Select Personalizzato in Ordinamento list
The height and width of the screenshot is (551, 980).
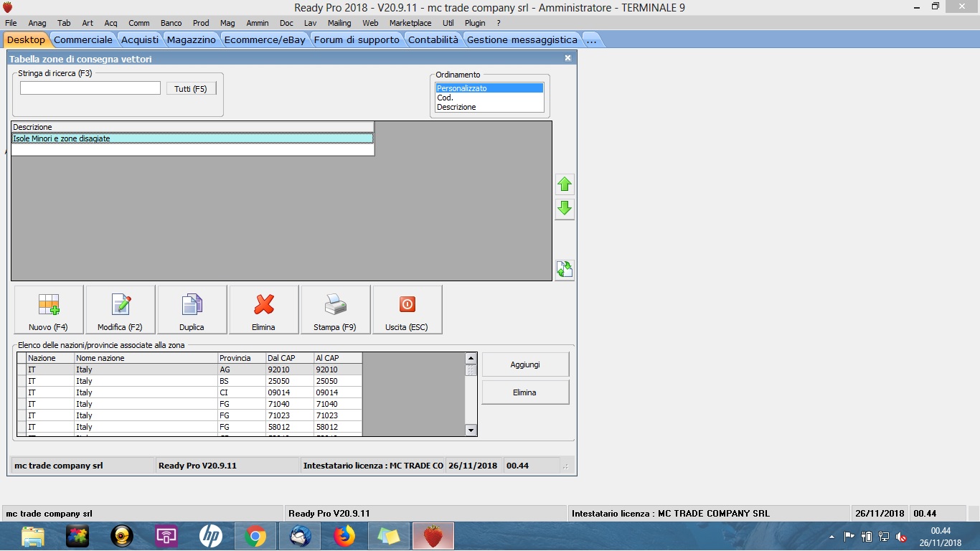[489, 88]
